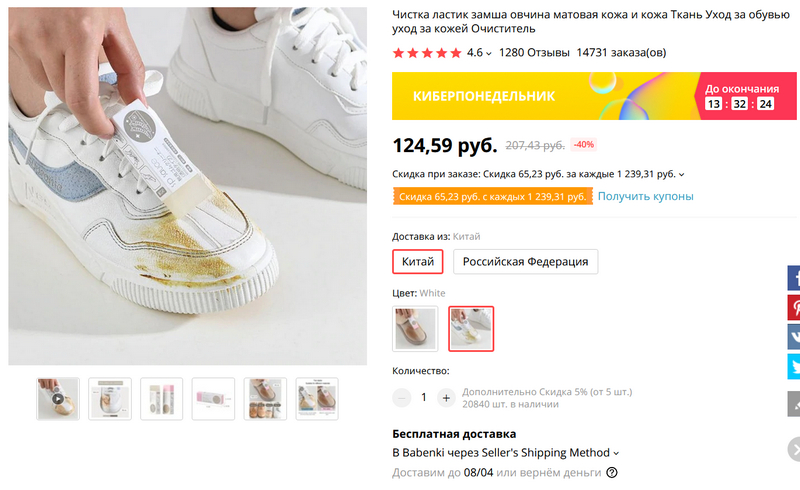The image size is (800, 490).
Task: Play the product video thumbnail
Action: click(58, 398)
